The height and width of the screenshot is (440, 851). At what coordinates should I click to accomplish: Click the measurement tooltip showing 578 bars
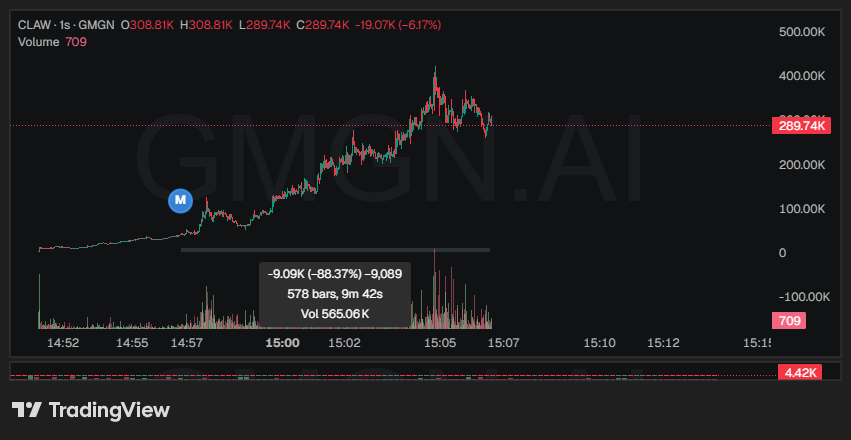(335, 294)
